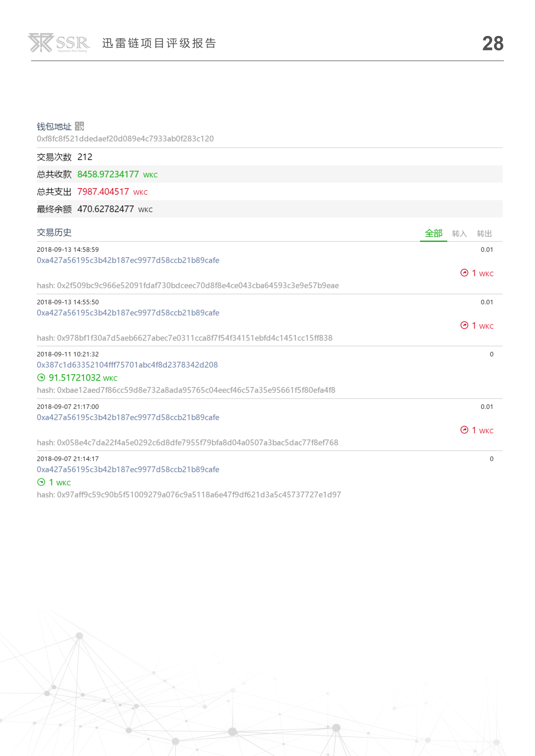Image resolution: width=535 pixels, height=756 pixels.
Task: Click the green amount 91.51721032 WKC
Action: click(x=83, y=378)
